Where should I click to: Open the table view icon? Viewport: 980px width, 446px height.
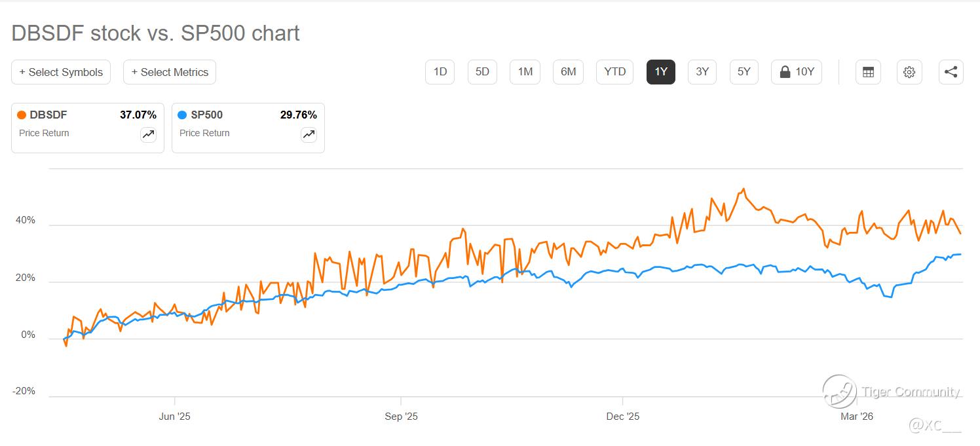coord(868,72)
